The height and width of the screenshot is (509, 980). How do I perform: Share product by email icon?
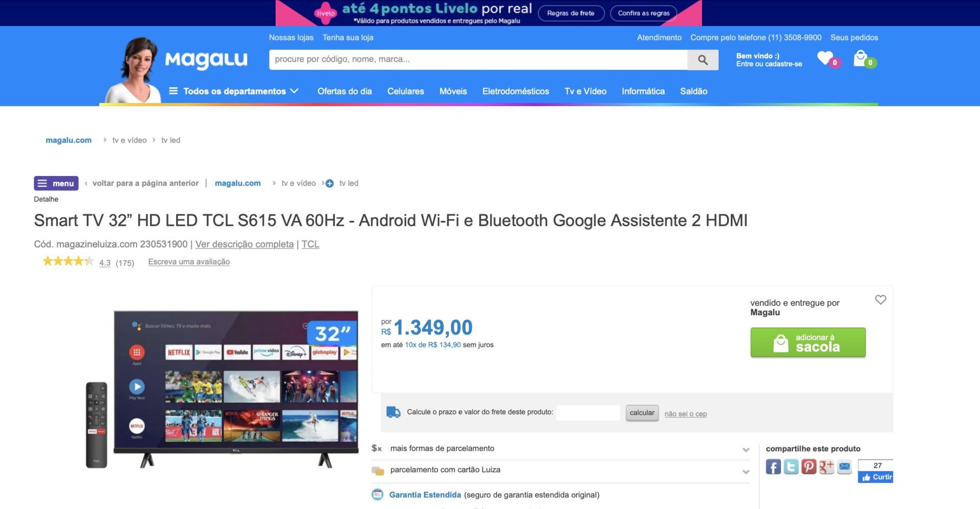coord(845,467)
